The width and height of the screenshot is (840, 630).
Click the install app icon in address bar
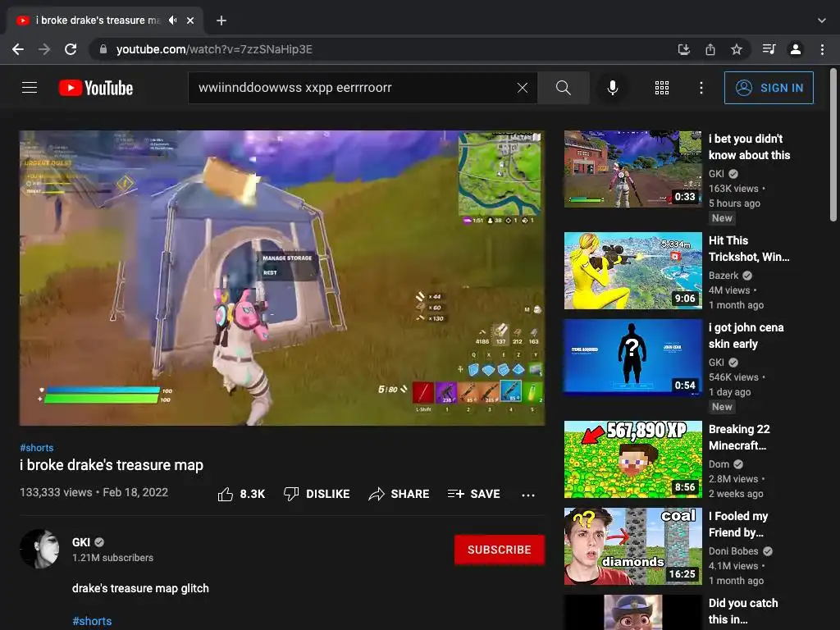[x=683, y=49]
